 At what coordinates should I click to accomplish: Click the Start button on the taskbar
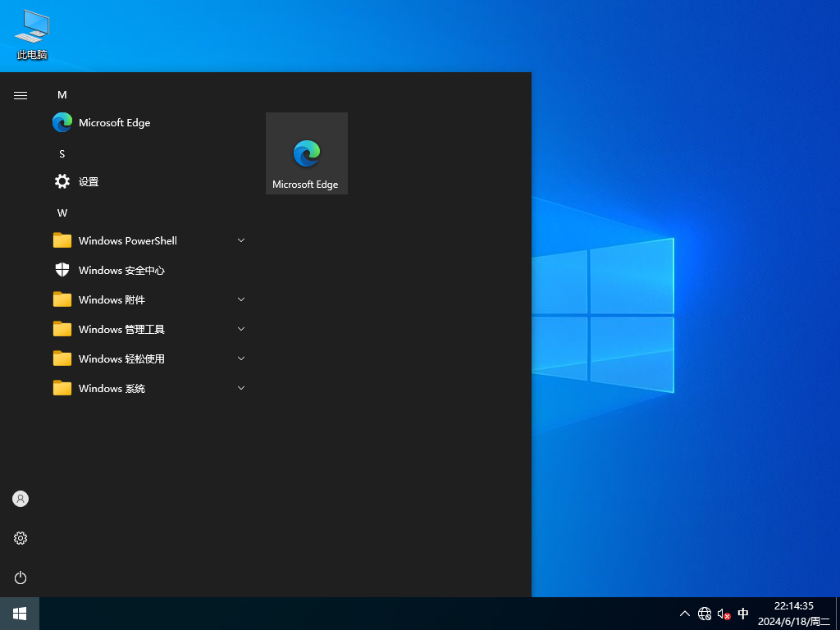pos(18,613)
